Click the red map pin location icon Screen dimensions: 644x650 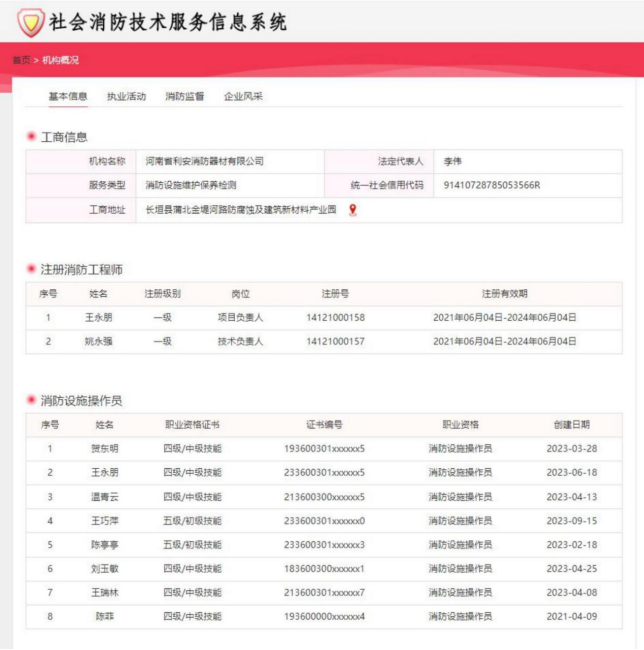(x=352, y=210)
